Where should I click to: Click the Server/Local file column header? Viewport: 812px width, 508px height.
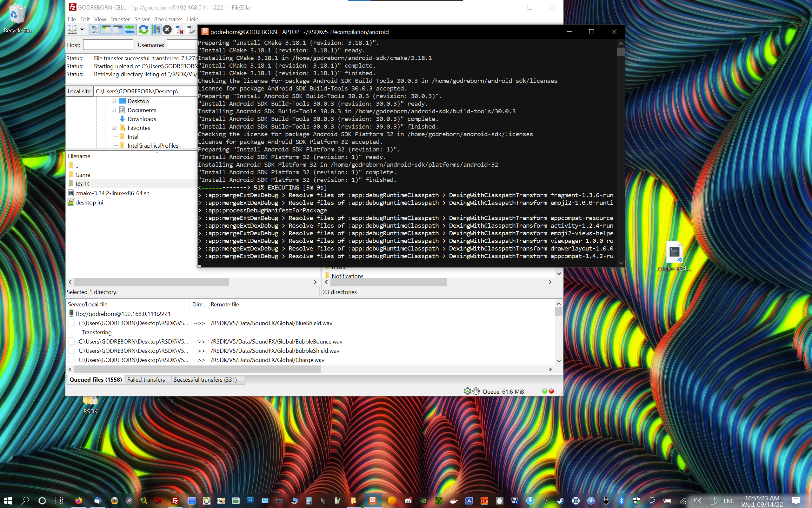pyautogui.click(x=87, y=304)
